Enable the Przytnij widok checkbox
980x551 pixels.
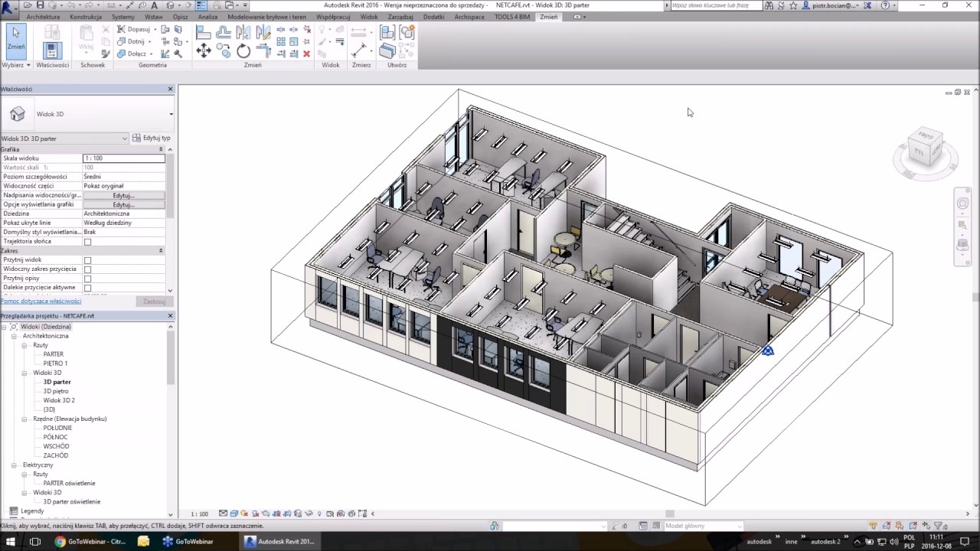[87, 260]
